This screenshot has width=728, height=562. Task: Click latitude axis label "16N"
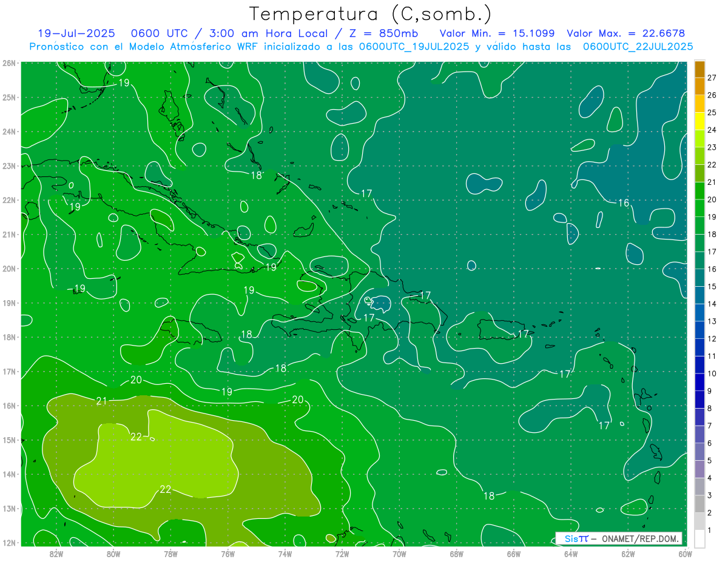8,406
